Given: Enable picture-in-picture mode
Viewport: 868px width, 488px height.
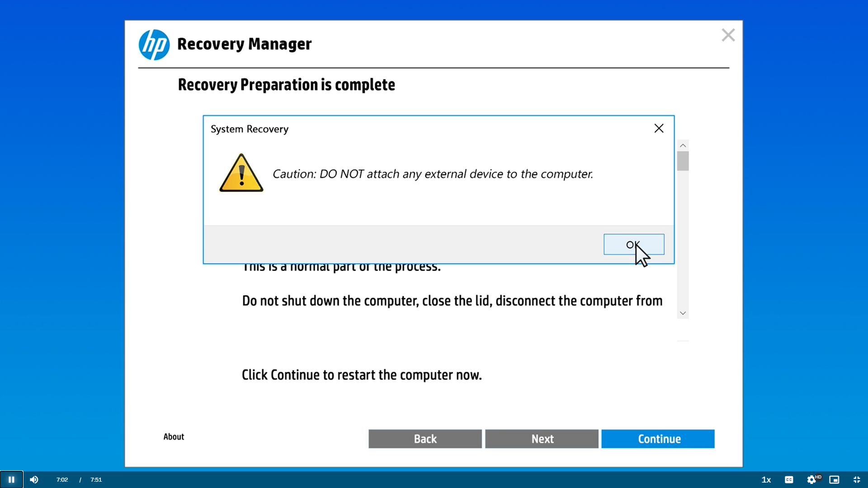Looking at the screenshot, I should click(834, 479).
